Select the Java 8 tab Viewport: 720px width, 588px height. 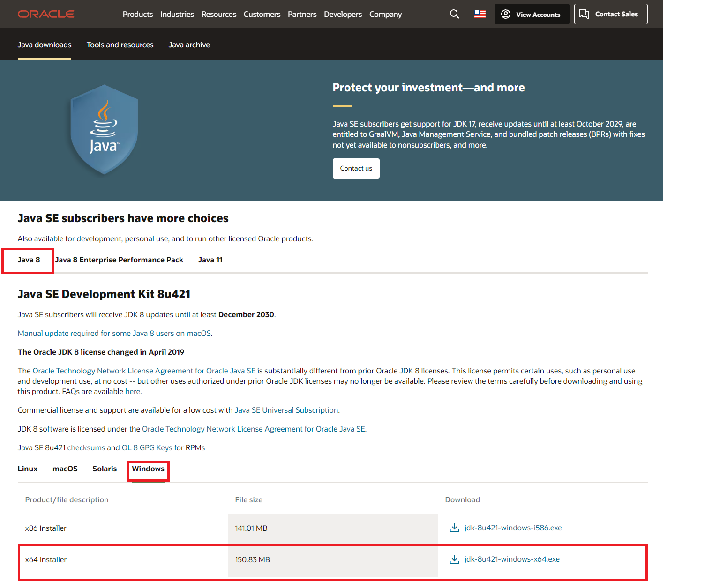click(x=29, y=260)
